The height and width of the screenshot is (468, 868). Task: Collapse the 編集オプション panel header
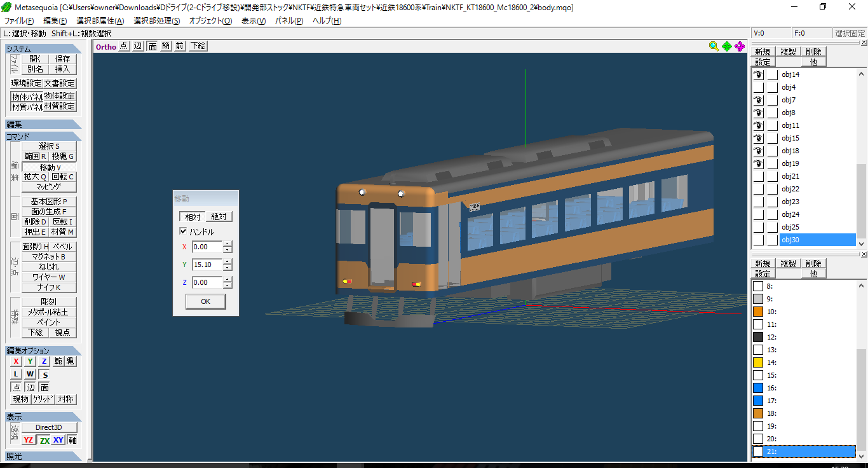point(43,350)
